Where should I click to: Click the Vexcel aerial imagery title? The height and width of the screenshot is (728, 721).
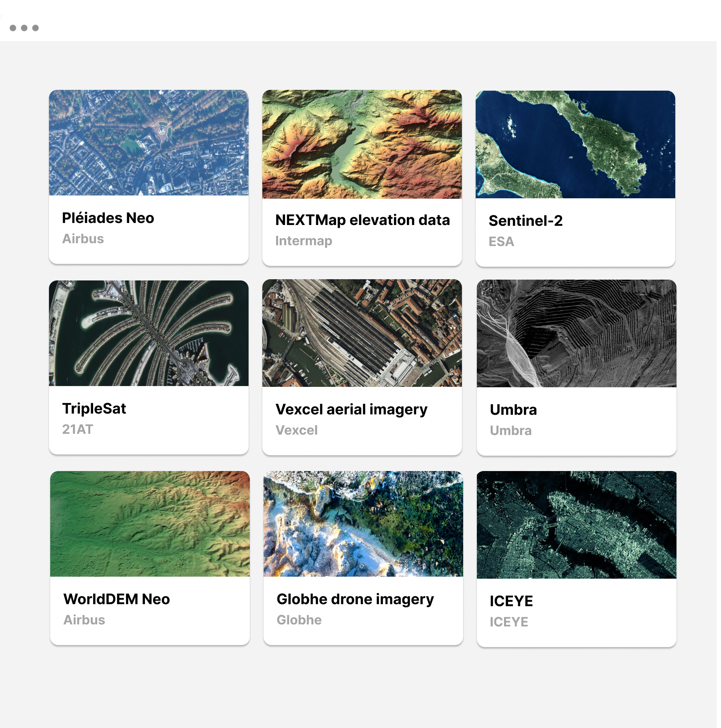351,410
